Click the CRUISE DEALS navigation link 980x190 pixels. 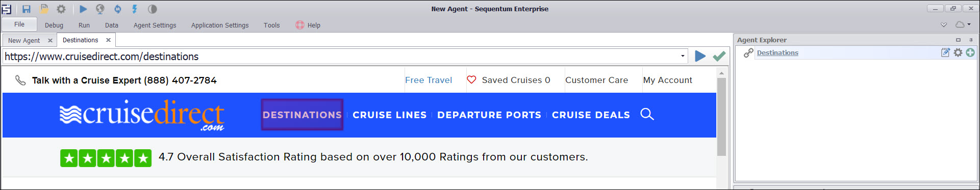click(x=591, y=115)
